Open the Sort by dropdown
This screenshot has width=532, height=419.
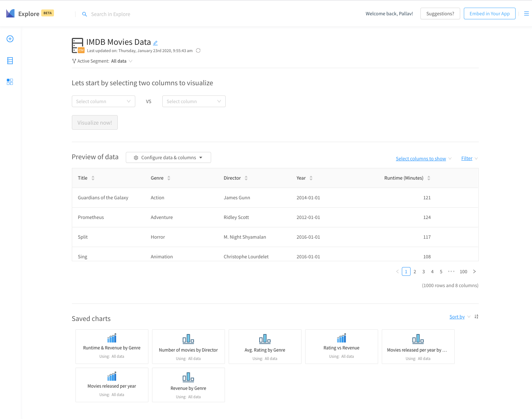click(x=460, y=317)
